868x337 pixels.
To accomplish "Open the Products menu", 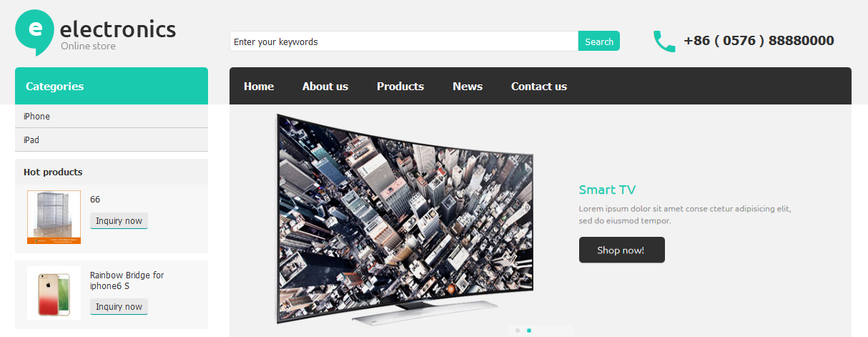I will [400, 86].
